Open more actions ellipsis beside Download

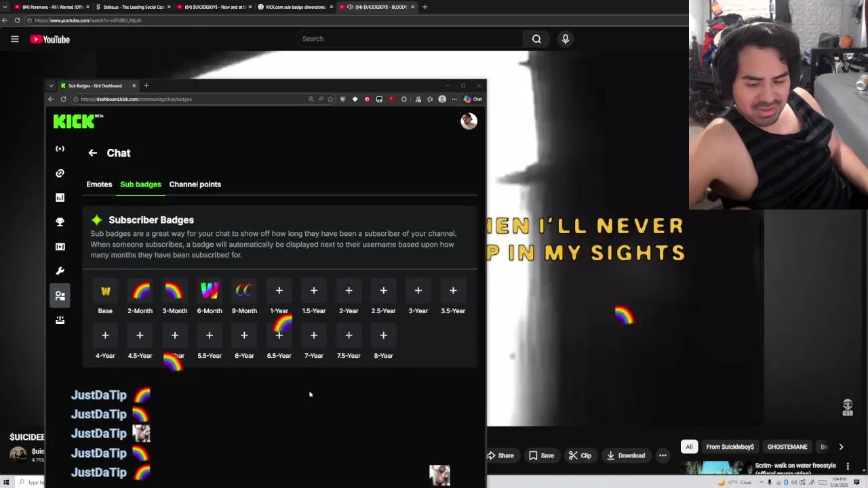(x=663, y=455)
